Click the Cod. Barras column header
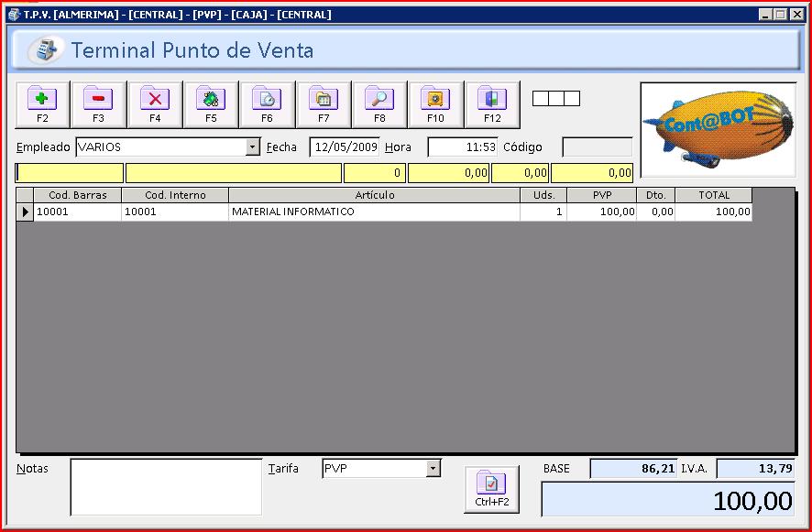 78,195
